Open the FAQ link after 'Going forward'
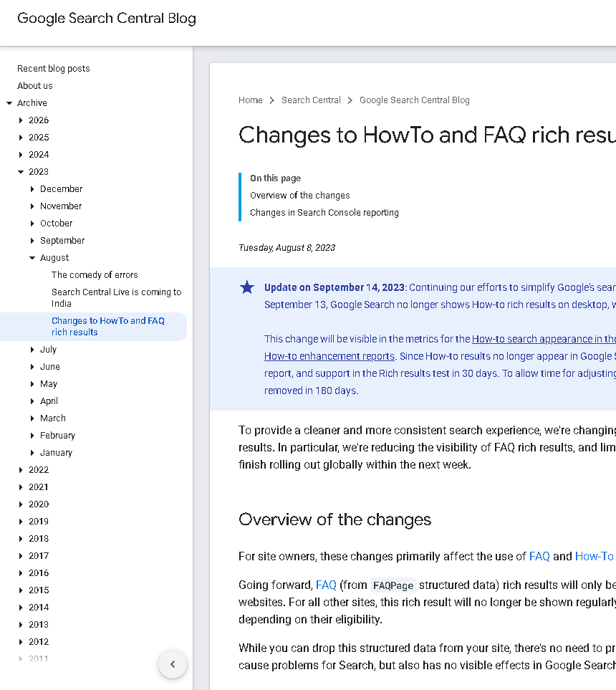 pyautogui.click(x=326, y=585)
